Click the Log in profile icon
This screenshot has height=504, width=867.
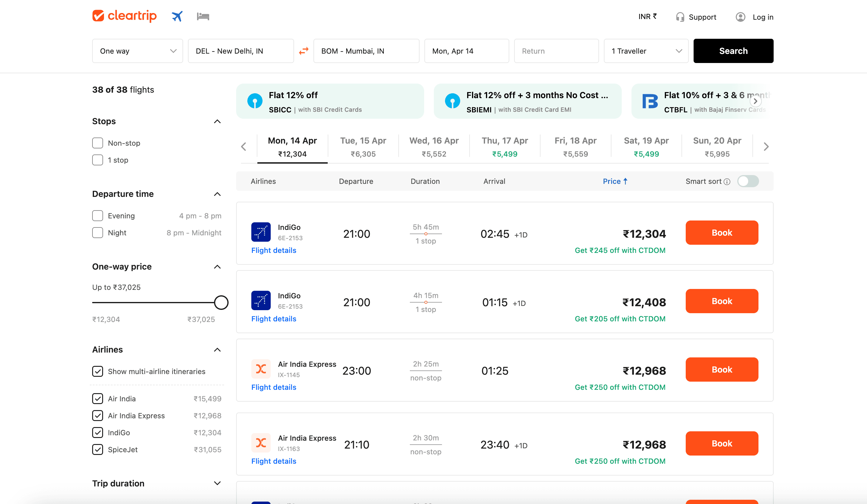click(x=740, y=17)
